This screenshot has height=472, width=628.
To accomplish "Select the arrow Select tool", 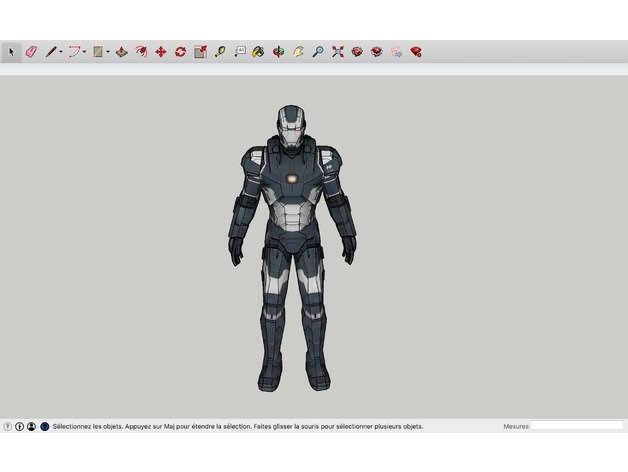I will click(11, 52).
